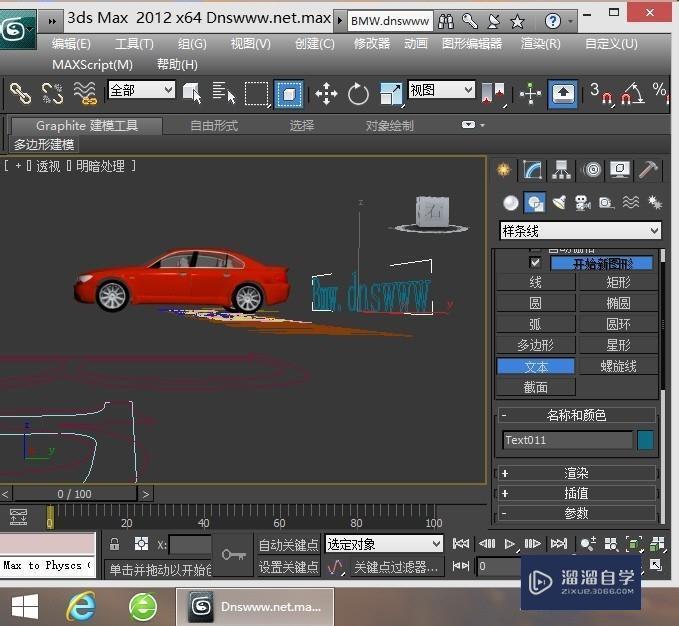
Task: Open the MAXScript(M) menu
Action: click(x=92, y=65)
